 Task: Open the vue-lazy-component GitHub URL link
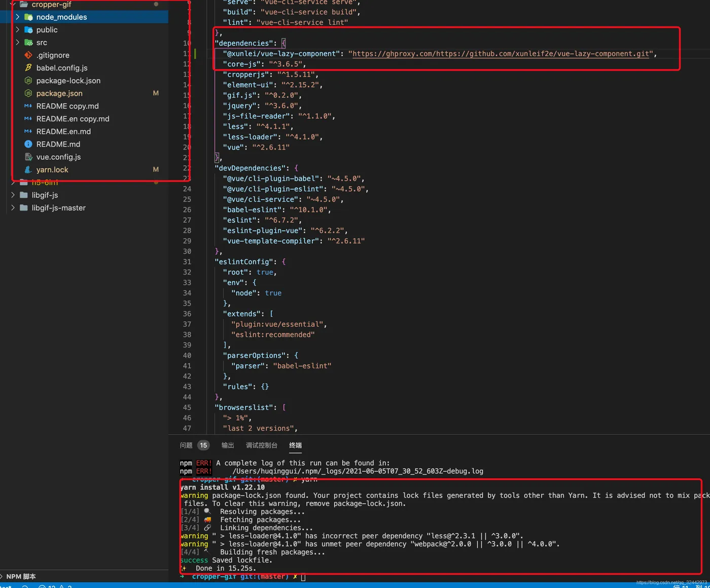(x=501, y=54)
